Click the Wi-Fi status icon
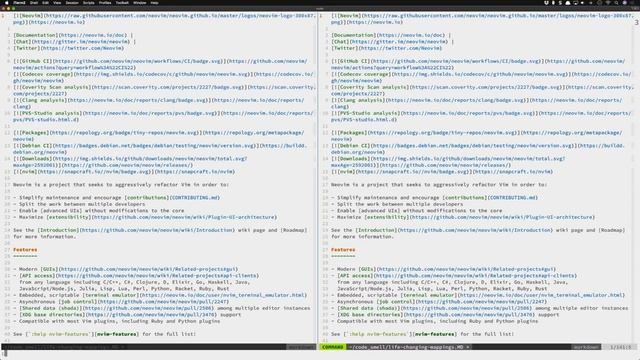Image resolution: width=640 pixels, height=360 pixels. 608,2
